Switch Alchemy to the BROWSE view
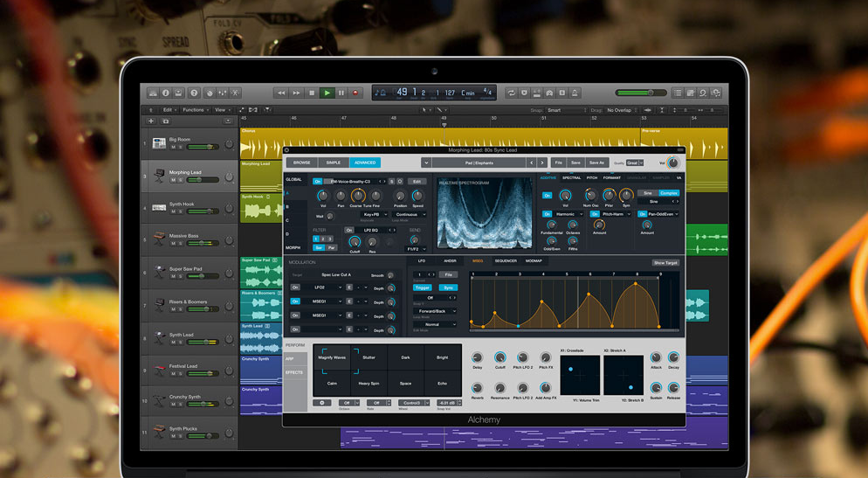Viewport: 868px width, 478px height. 301,163
